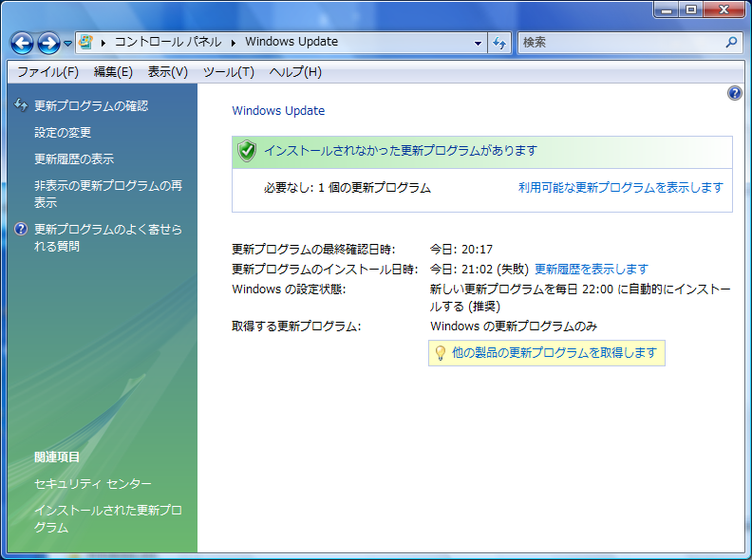Image resolution: width=752 pixels, height=560 pixels.
Task: Open 更新履歴の表示 in sidebar
Action: tap(74, 159)
